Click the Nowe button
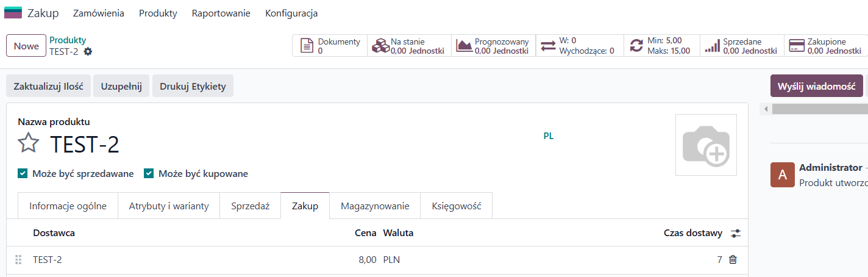Screen dimensions: 868x277 (26, 46)
